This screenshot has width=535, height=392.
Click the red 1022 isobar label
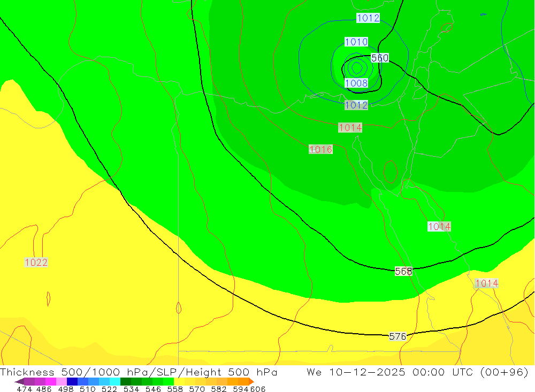[x=36, y=263]
